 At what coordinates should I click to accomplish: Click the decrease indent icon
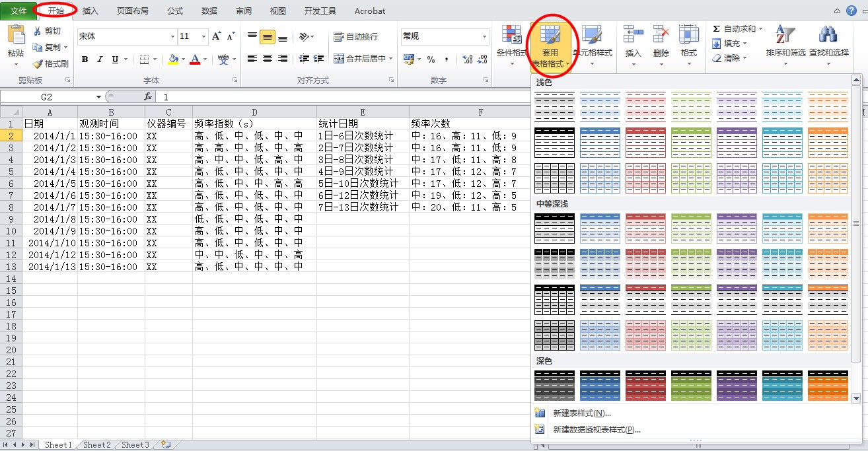coord(304,59)
